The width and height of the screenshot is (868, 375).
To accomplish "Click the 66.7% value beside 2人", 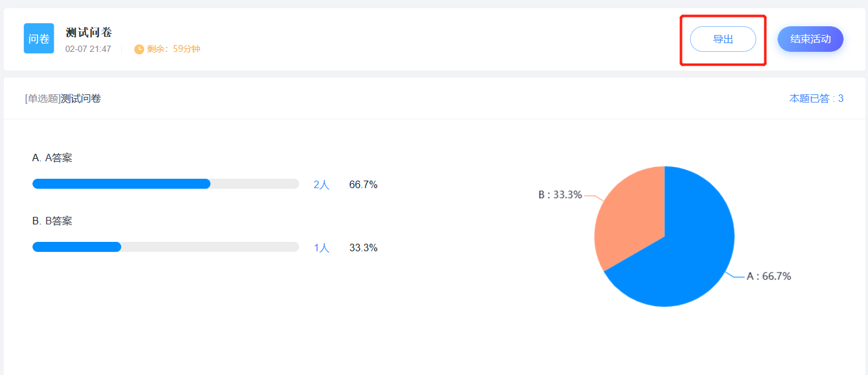I will (x=363, y=185).
